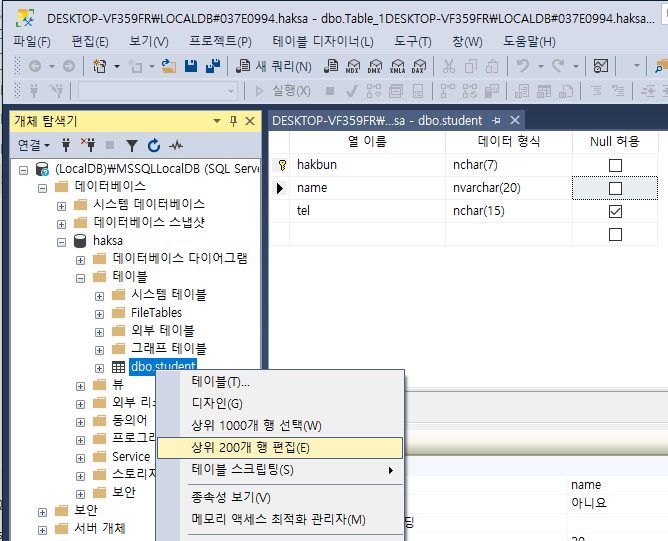Click the DAX query icon
This screenshot has height=541, width=668.
pyautogui.click(x=419, y=66)
